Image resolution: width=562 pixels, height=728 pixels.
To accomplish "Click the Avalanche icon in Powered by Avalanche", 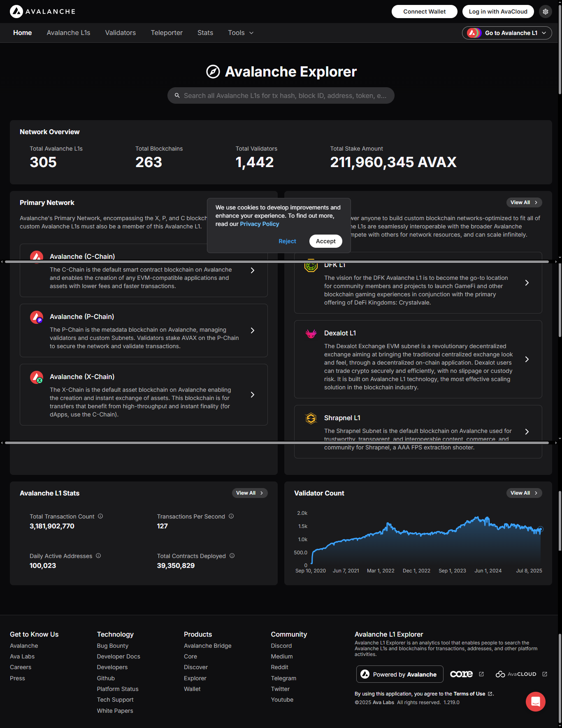I will (365, 674).
